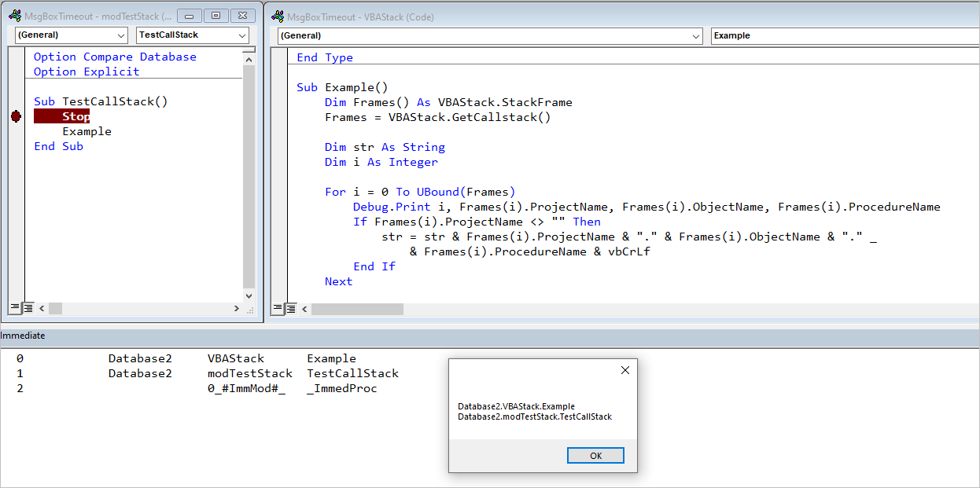Click 'Frames = VBAStack.GetCallstack()' line

click(x=438, y=117)
